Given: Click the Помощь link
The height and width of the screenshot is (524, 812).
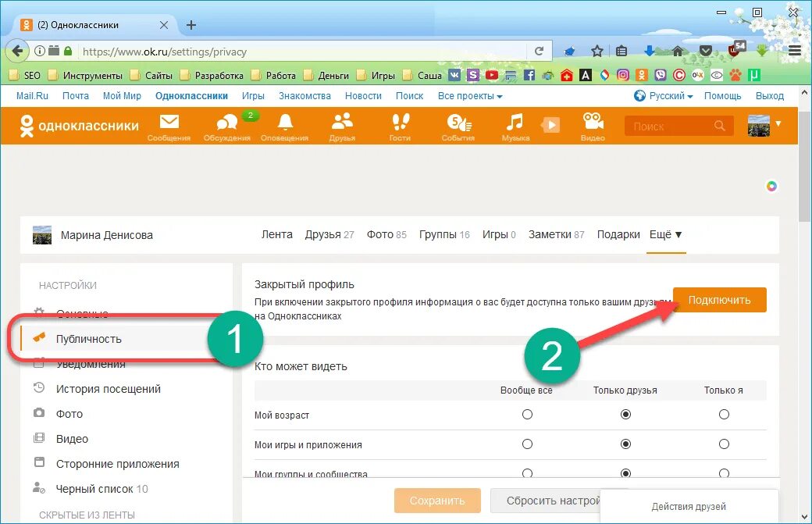Looking at the screenshot, I should pos(722,96).
